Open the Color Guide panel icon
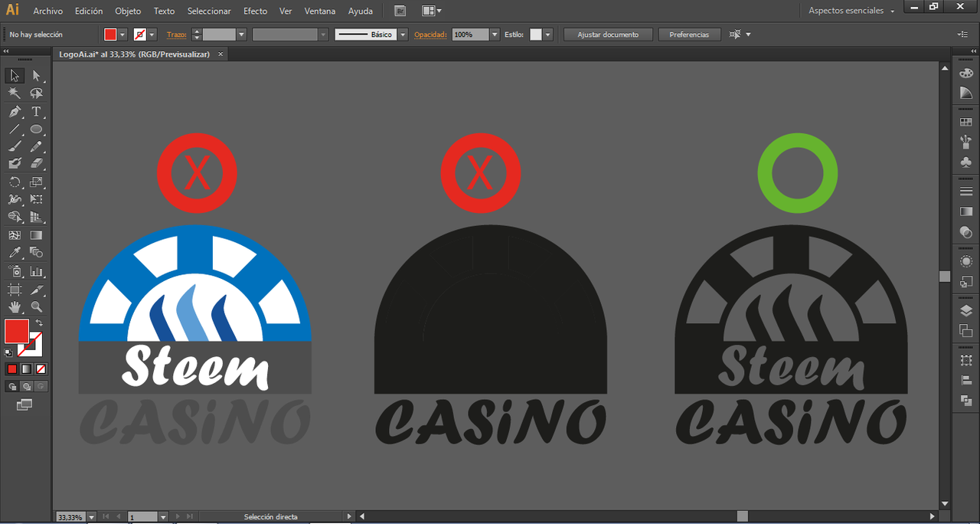Image resolution: width=980 pixels, height=524 pixels. (x=965, y=93)
